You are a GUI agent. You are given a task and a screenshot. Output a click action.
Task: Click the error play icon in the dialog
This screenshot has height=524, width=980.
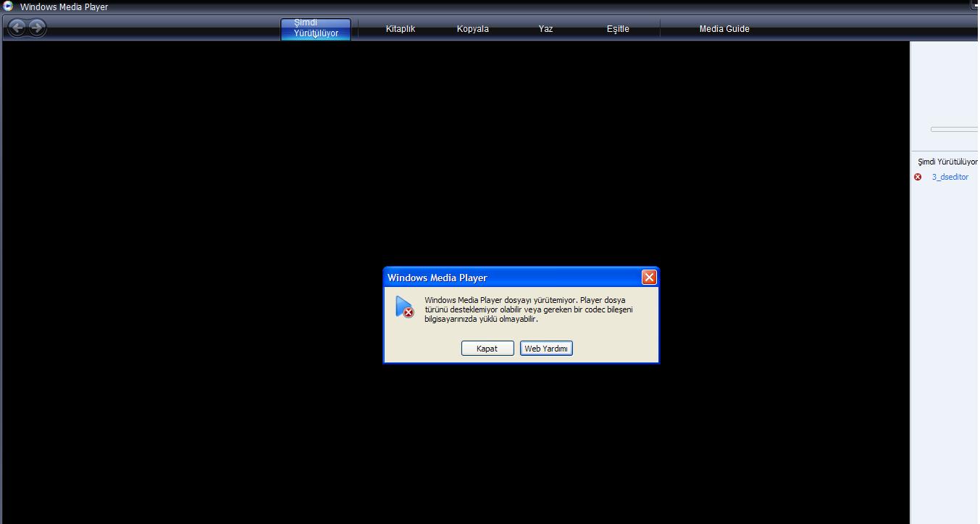(404, 307)
